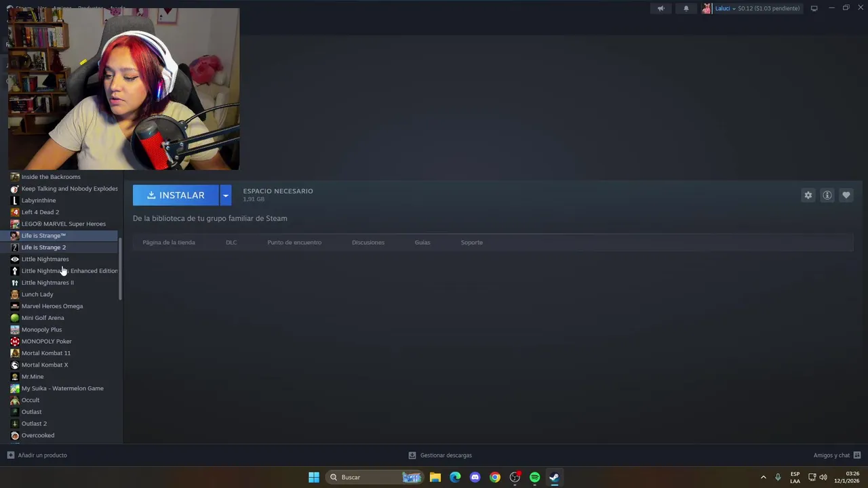This screenshot has width=868, height=488.
Task: Open Steam announcements megaphone icon
Action: [x=661, y=8]
